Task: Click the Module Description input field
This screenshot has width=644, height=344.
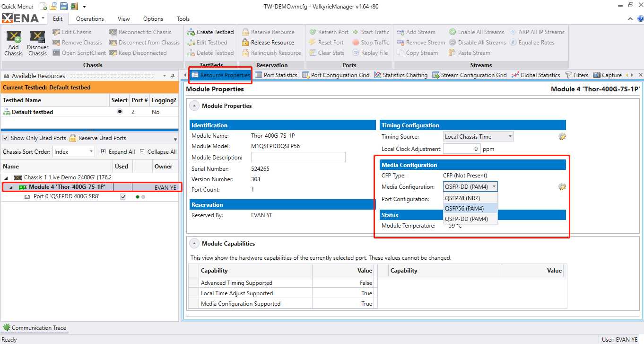Action: pyautogui.click(x=298, y=157)
